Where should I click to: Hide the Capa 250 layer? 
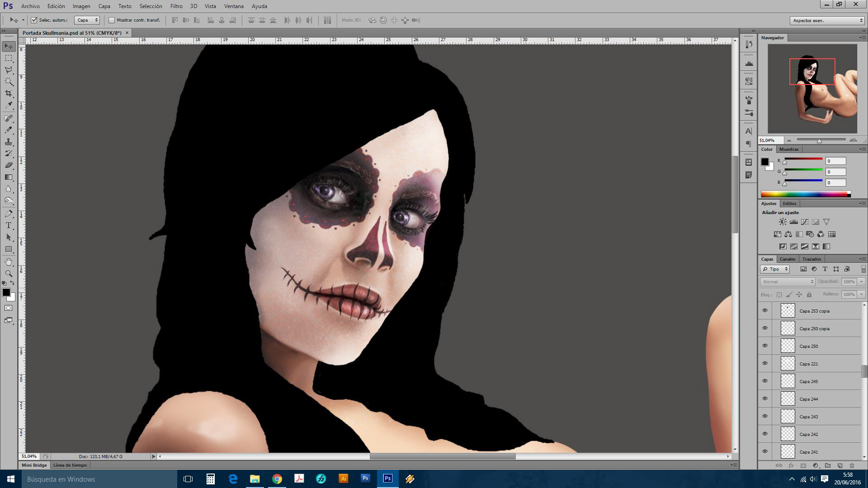(765, 346)
